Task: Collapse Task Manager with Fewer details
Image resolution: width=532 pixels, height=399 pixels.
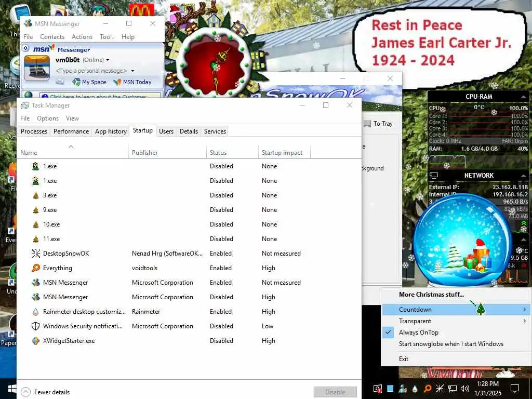Action: (x=46, y=392)
